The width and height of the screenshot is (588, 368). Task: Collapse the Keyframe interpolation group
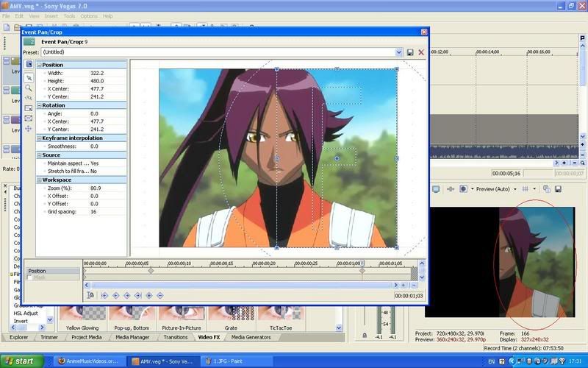click(39, 138)
